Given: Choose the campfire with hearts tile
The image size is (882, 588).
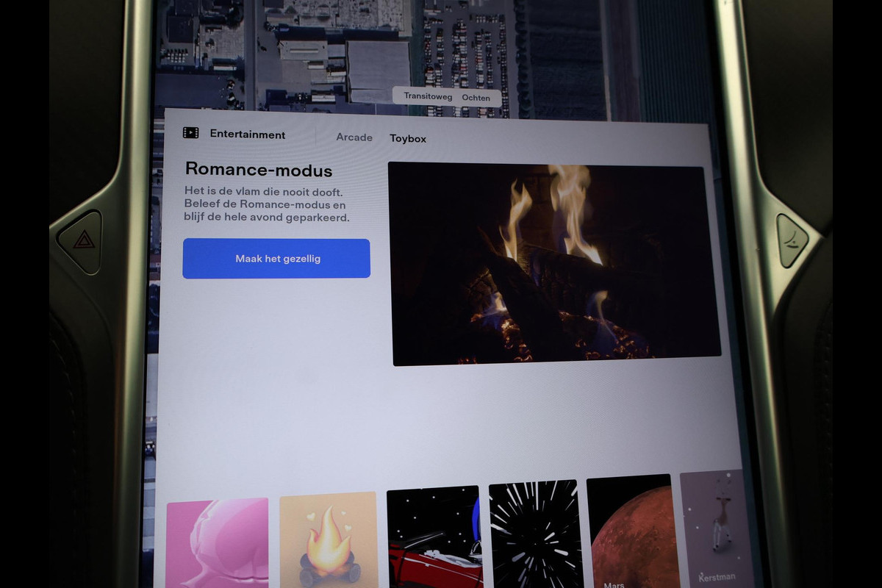Looking at the screenshot, I should point(328,540).
